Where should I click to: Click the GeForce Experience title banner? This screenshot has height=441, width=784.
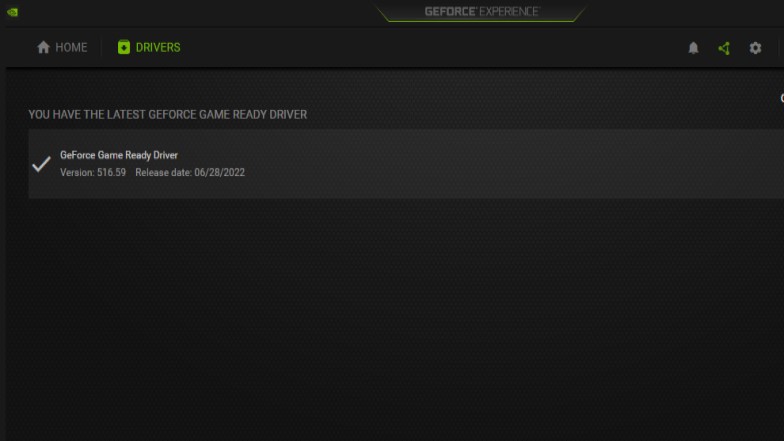click(x=482, y=12)
